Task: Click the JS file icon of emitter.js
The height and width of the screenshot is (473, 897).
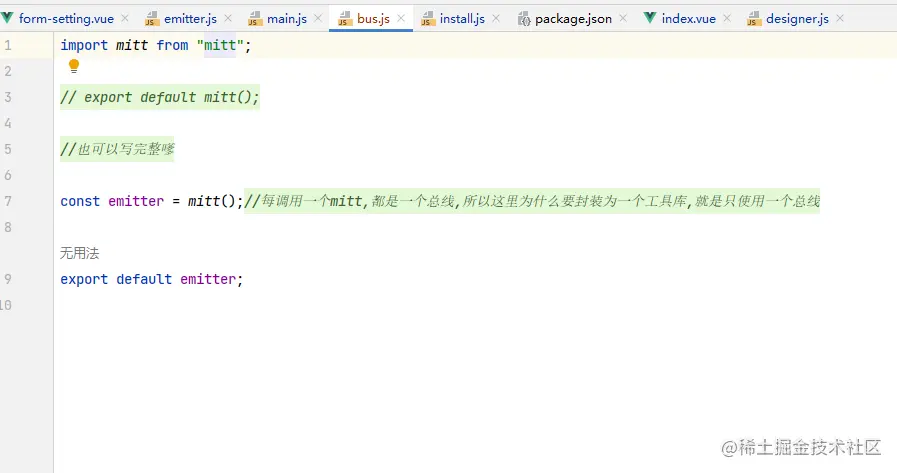Action: point(152,19)
